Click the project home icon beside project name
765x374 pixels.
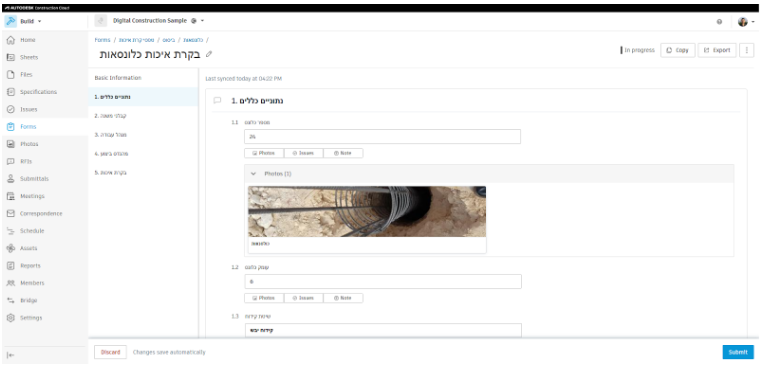tap(101, 21)
